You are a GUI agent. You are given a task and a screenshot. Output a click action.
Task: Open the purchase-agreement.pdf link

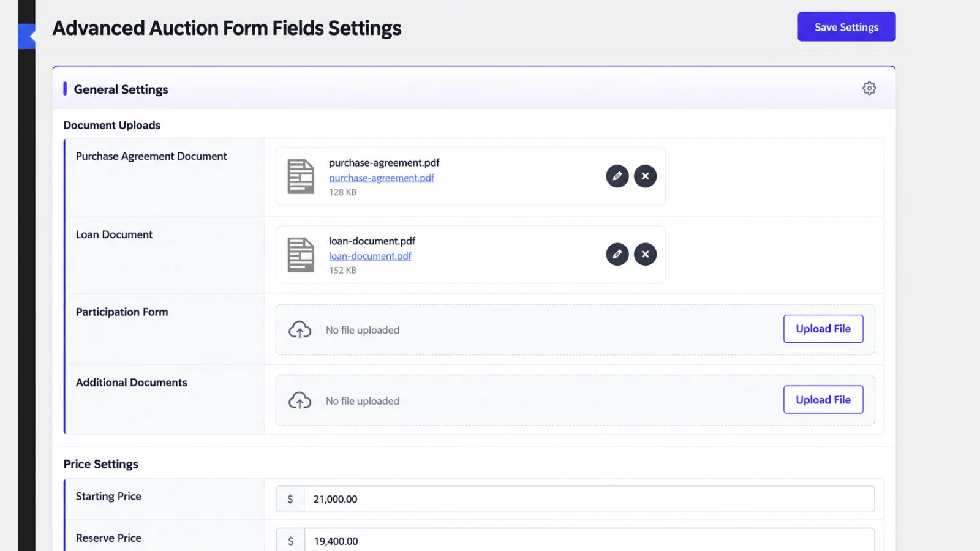(381, 178)
